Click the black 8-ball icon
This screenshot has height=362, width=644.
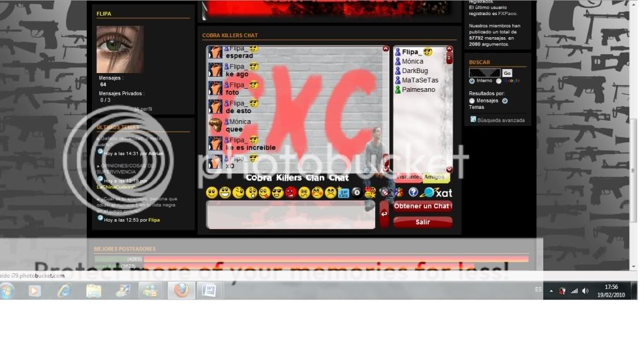(356, 193)
